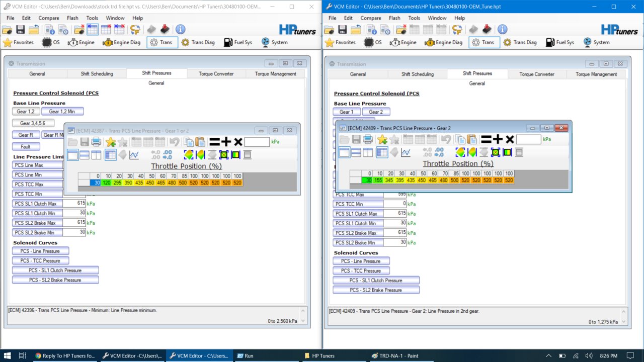Switch to Torque Management tab, right window

click(x=596, y=74)
